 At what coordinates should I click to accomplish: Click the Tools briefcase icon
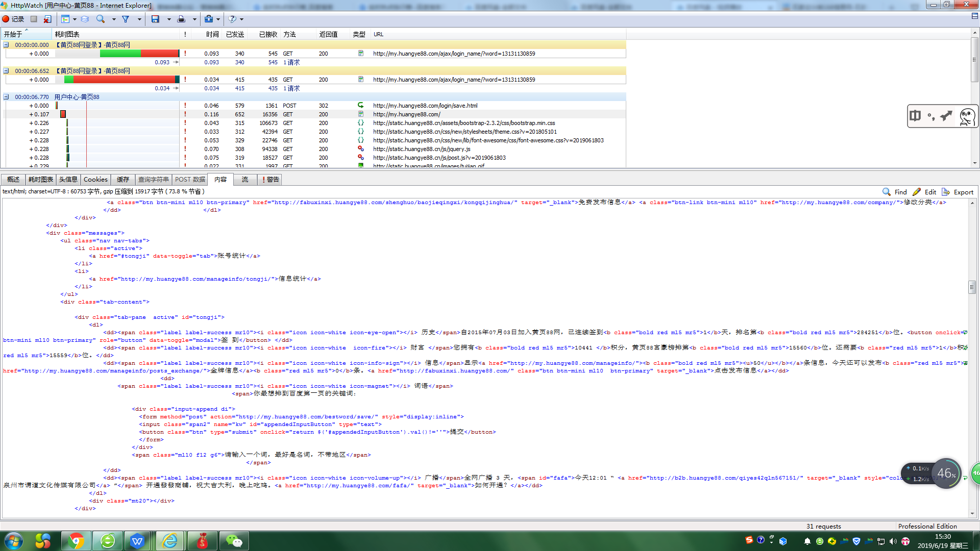209,19
